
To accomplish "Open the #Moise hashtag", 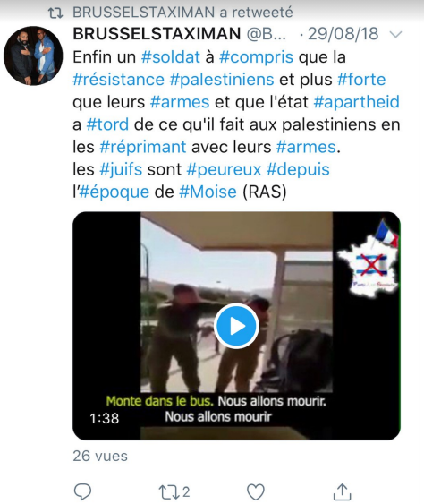I will pyautogui.click(x=208, y=192).
